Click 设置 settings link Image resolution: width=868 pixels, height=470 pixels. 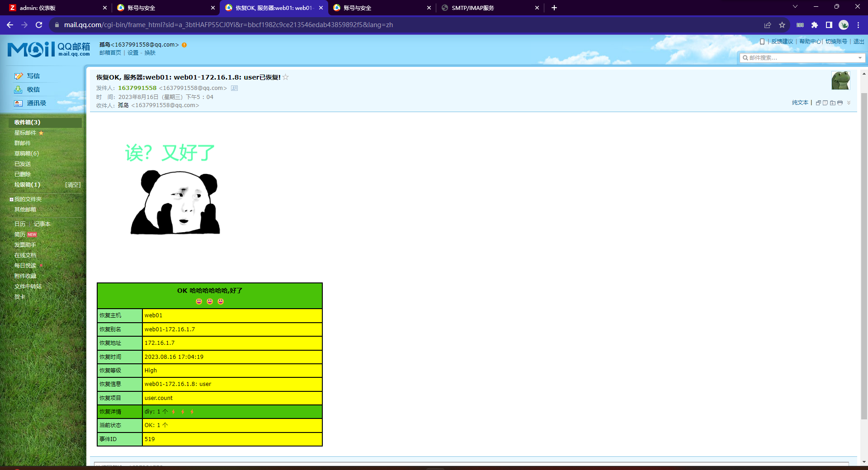pos(133,53)
